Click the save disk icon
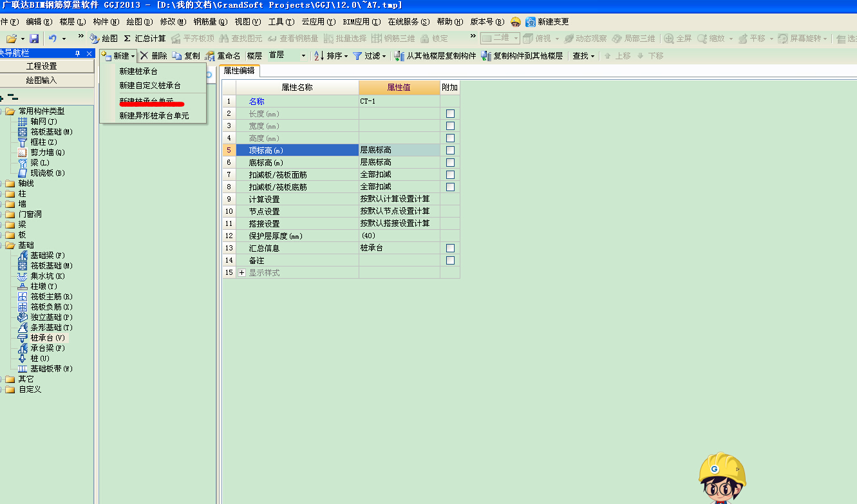Image resolution: width=857 pixels, height=504 pixels. point(34,39)
